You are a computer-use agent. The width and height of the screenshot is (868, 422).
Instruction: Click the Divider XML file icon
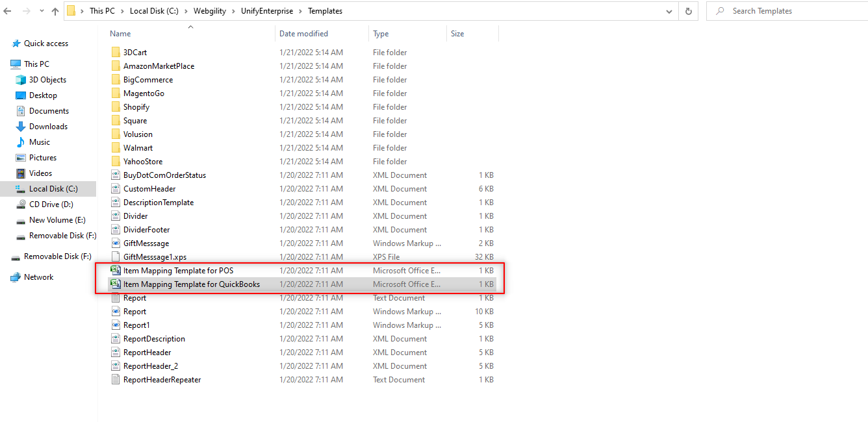point(115,216)
